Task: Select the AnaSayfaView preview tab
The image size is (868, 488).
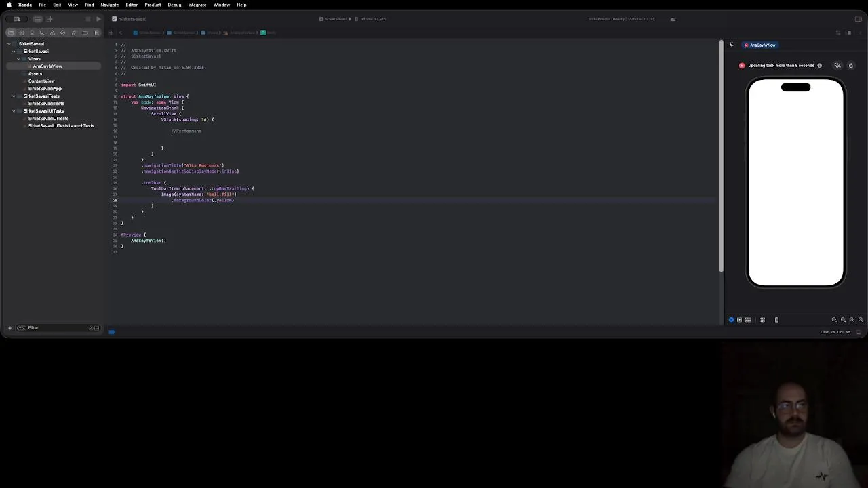Action: [x=760, y=45]
